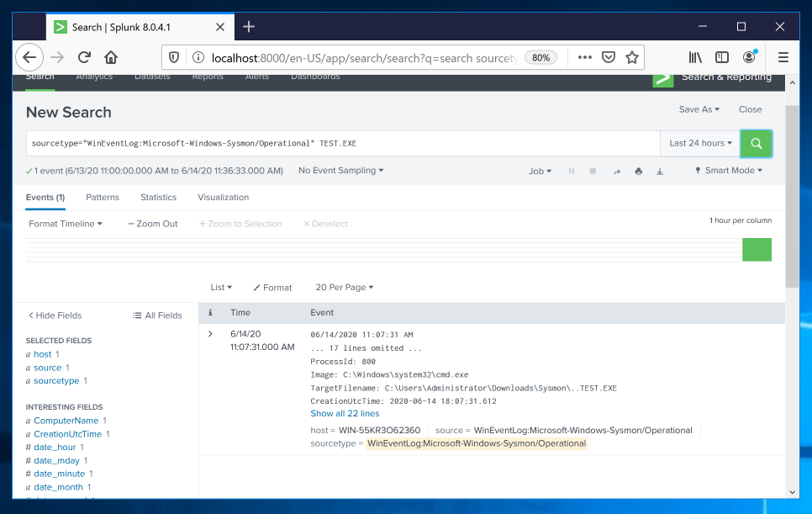The height and width of the screenshot is (514, 812).
Task: Open the Smart Mode dropdown
Action: (729, 171)
